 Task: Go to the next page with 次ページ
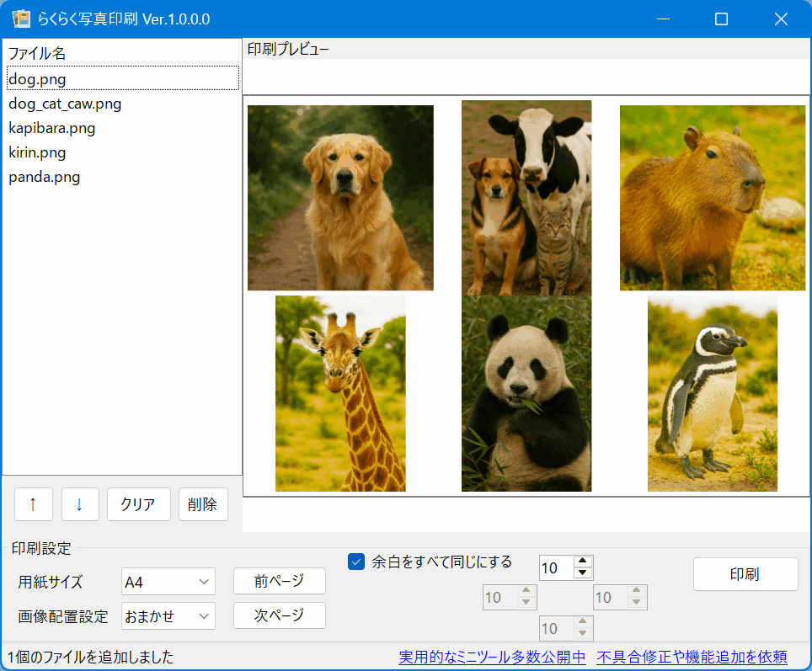pyautogui.click(x=279, y=615)
